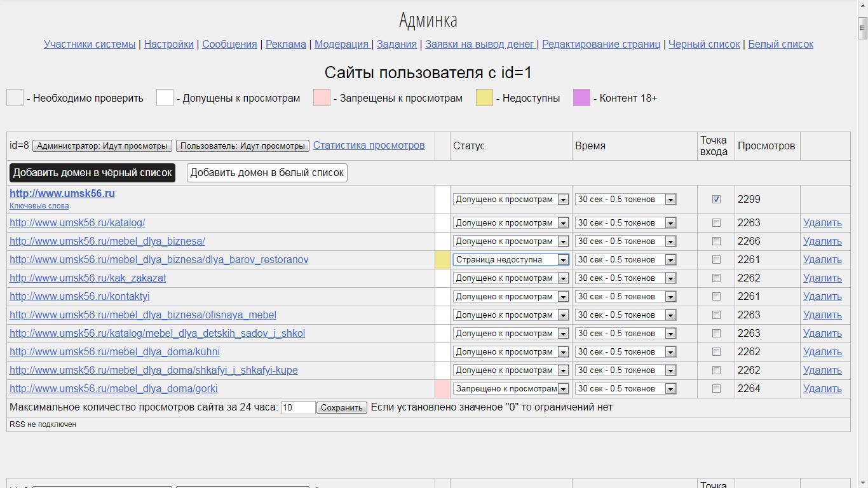Viewport: 868px width, 488px height.
Task: Open time dropdown for dlya_barov_restoranov row
Action: point(625,260)
